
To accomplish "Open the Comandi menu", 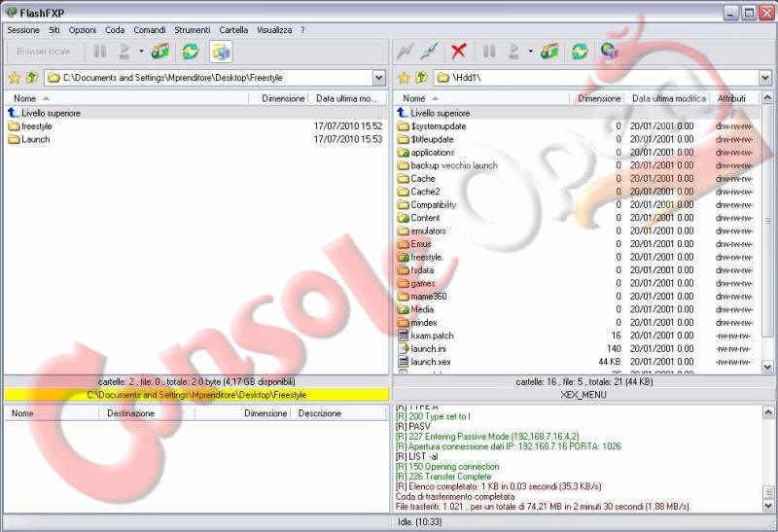I will 150,30.
